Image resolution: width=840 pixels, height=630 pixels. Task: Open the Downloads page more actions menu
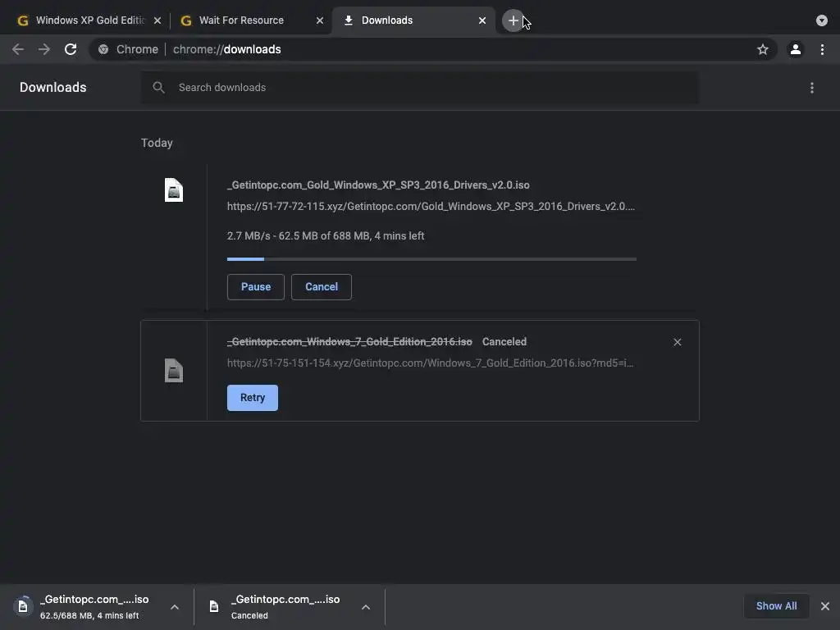[811, 87]
